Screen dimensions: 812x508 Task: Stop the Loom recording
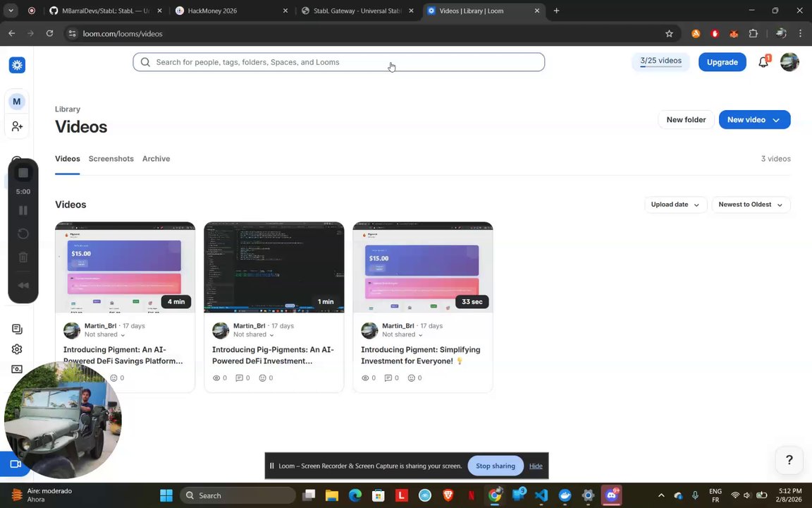coord(23,173)
